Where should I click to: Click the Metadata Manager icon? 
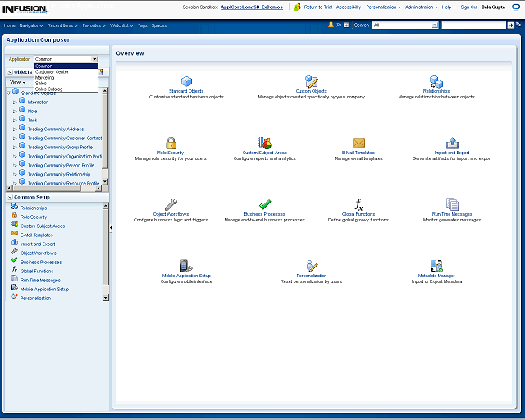click(436, 266)
